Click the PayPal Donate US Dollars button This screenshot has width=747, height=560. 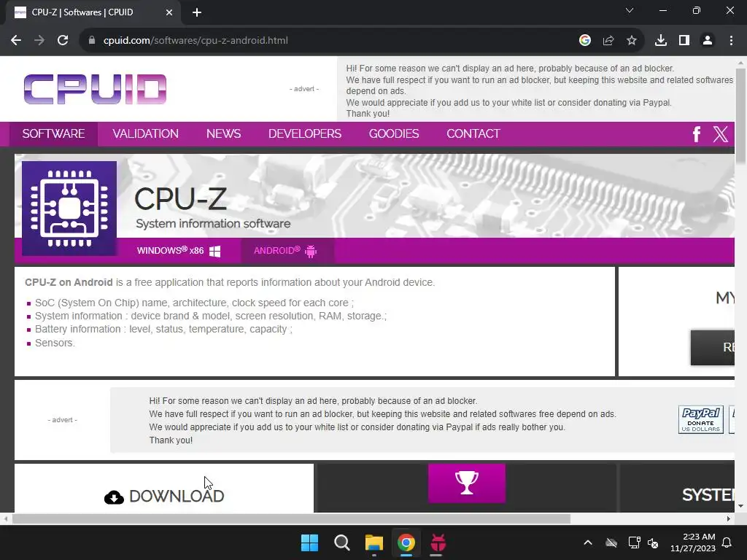click(700, 419)
